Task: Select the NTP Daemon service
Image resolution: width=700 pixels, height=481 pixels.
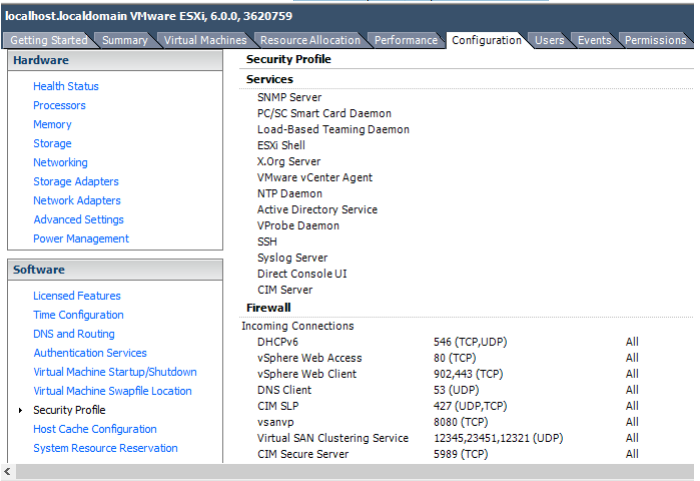Action: click(x=290, y=194)
